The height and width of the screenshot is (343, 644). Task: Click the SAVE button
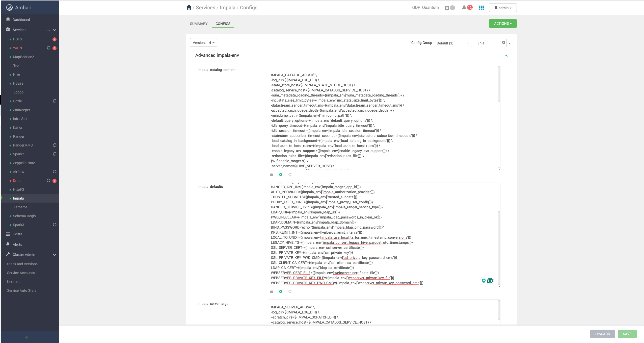pos(627,334)
